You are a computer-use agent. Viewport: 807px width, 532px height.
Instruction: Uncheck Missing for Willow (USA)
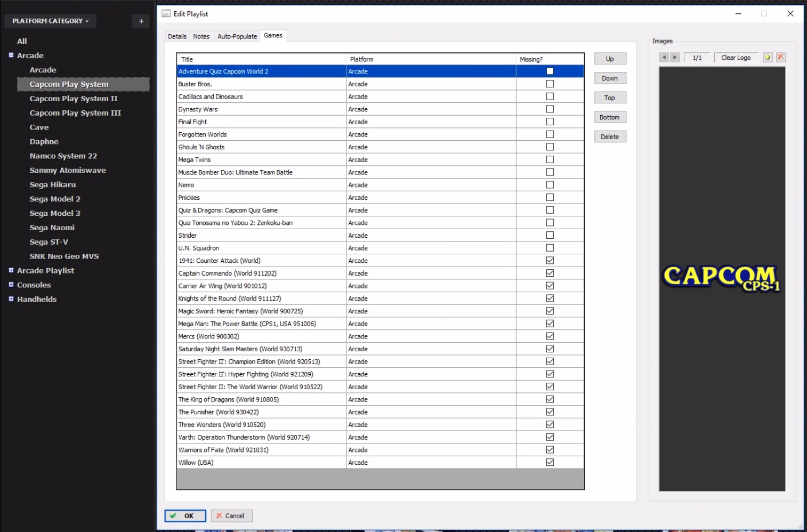[550, 462]
